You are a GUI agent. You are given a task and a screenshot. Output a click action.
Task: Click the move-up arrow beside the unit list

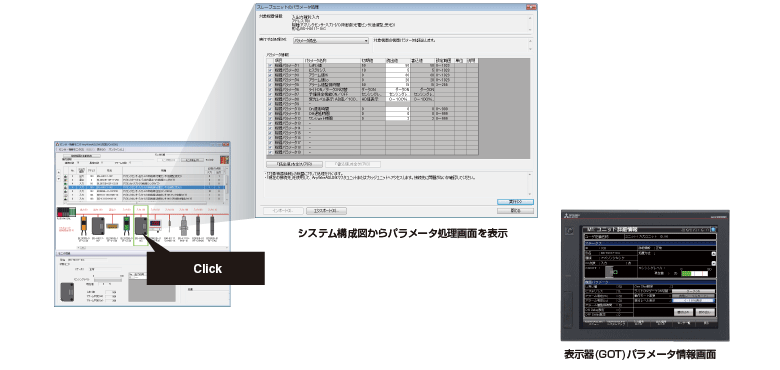coord(59,172)
